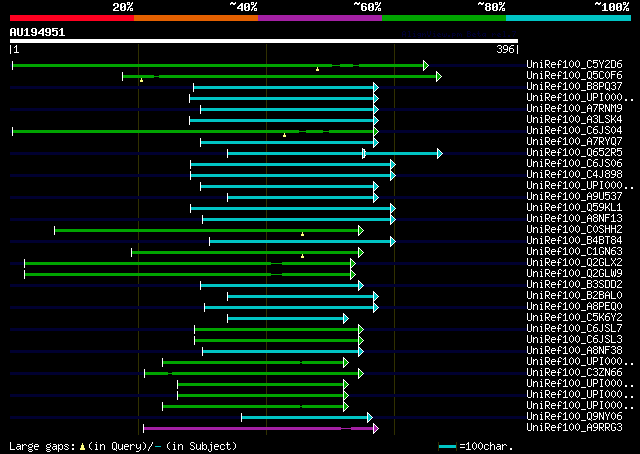Select the UniRef100_A9RRG3 label
The height and width of the screenshot is (454, 640).
click(574, 427)
